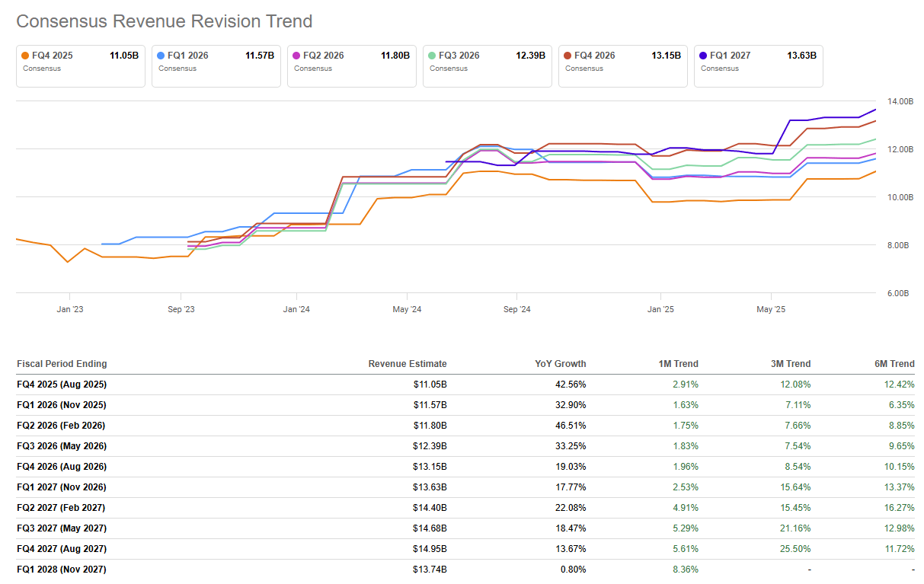This screenshot has width=924, height=584.
Task: Select the FQ2 2027 (Feb 2027) row label
Action: tap(61, 508)
